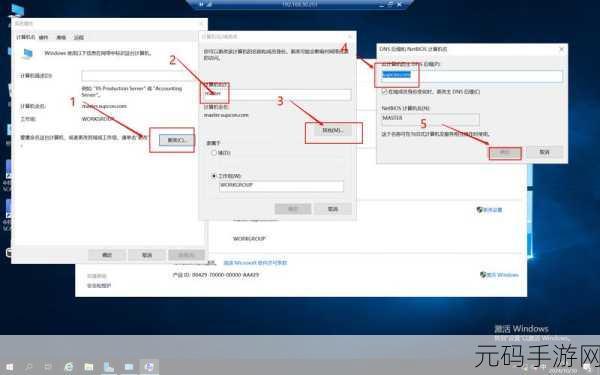600x375 pixels.
Task: Close the remote session from connection bar
Action: click(x=399, y=5)
